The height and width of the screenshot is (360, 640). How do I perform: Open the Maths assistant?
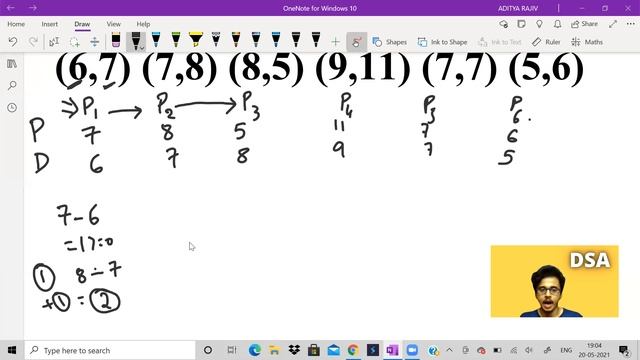(587, 42)
